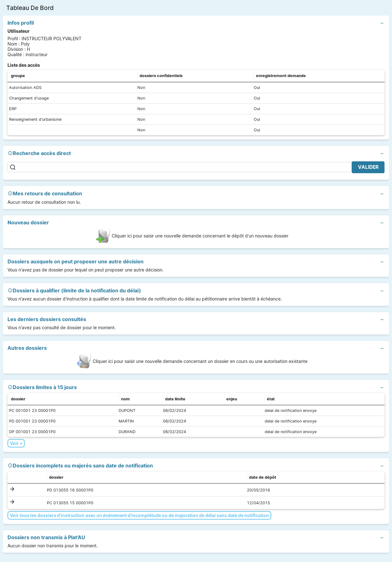The width and height of the screenshot is (392, 562).
Task: Collapse the Nouveau dossier widget
Action: 382,223
